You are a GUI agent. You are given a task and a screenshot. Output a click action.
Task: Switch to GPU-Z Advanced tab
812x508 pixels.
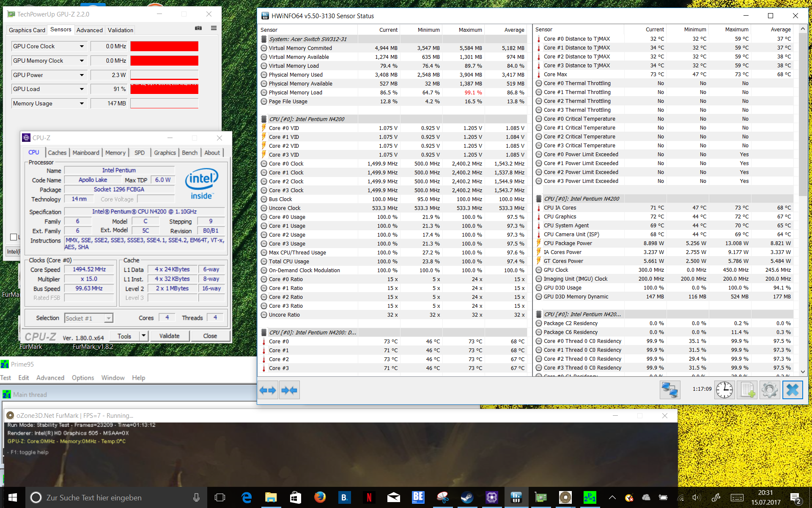[x=90, y=30]
